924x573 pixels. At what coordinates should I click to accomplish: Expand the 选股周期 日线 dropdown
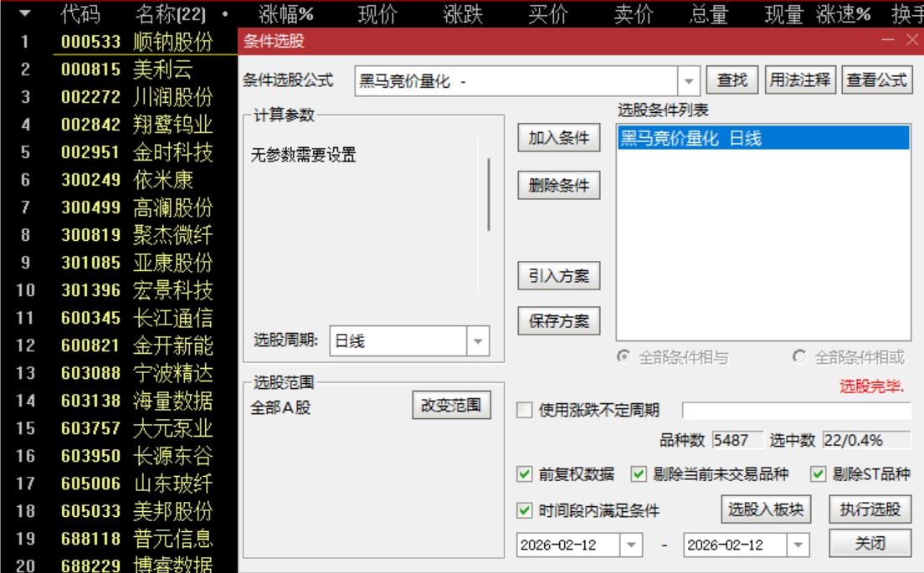click(x=478, y=341)
